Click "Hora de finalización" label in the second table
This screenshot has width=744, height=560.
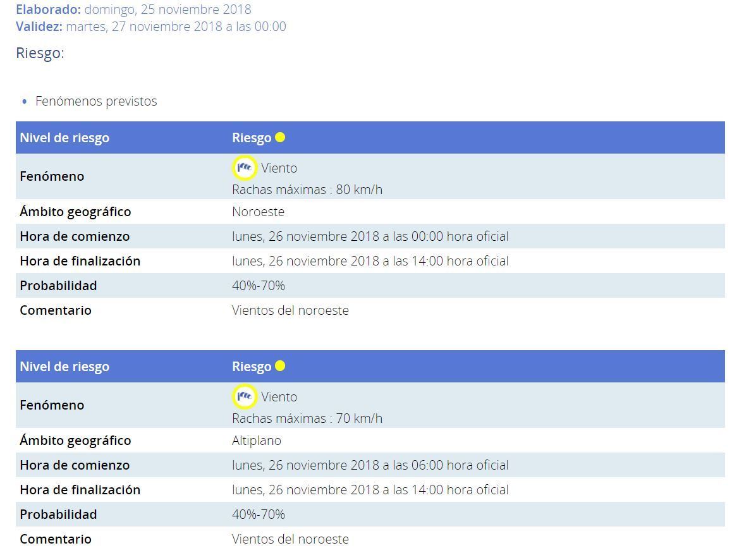click(80, 490)
